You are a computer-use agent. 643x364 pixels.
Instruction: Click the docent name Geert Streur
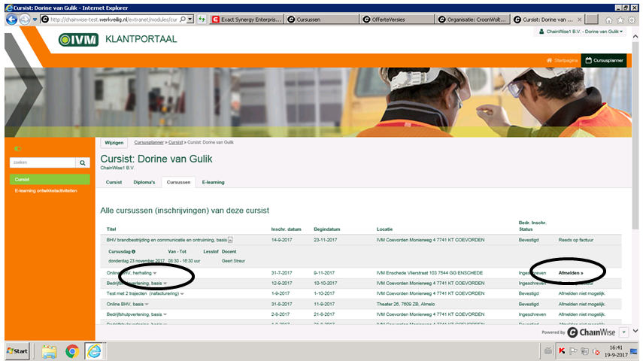point(233,261)
